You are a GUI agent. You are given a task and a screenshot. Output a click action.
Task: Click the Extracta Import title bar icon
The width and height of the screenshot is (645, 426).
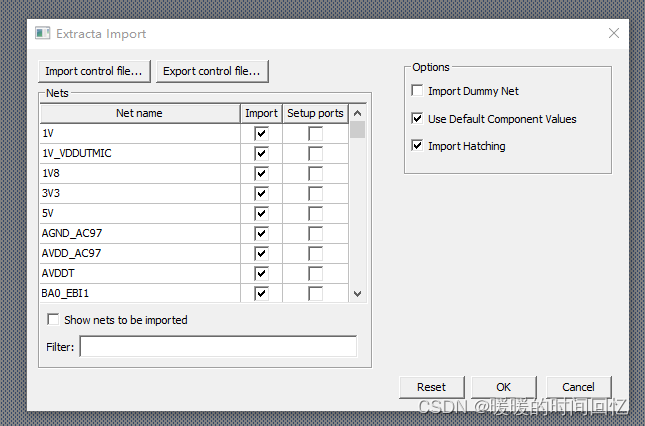[42, 33]
